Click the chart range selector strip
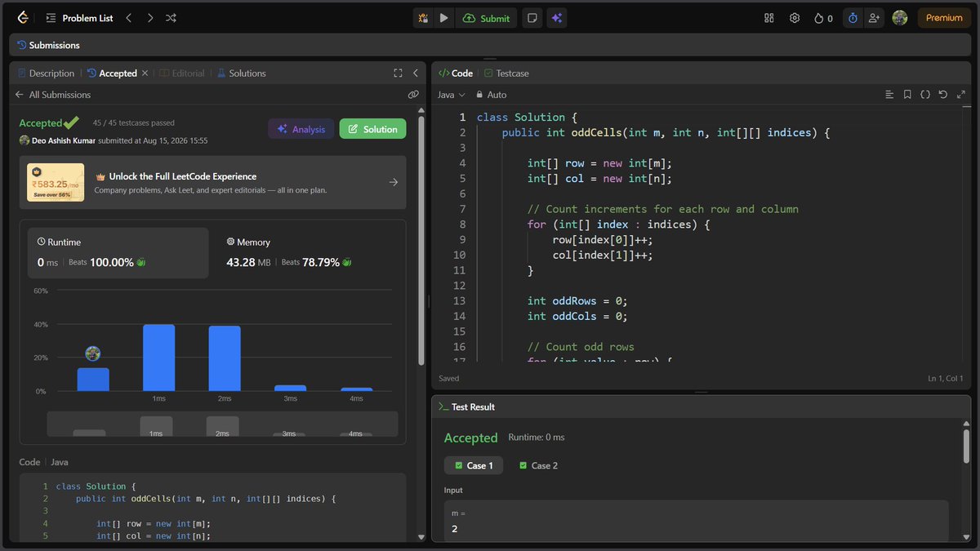980x551 pixels. click(x=222, y=424)
